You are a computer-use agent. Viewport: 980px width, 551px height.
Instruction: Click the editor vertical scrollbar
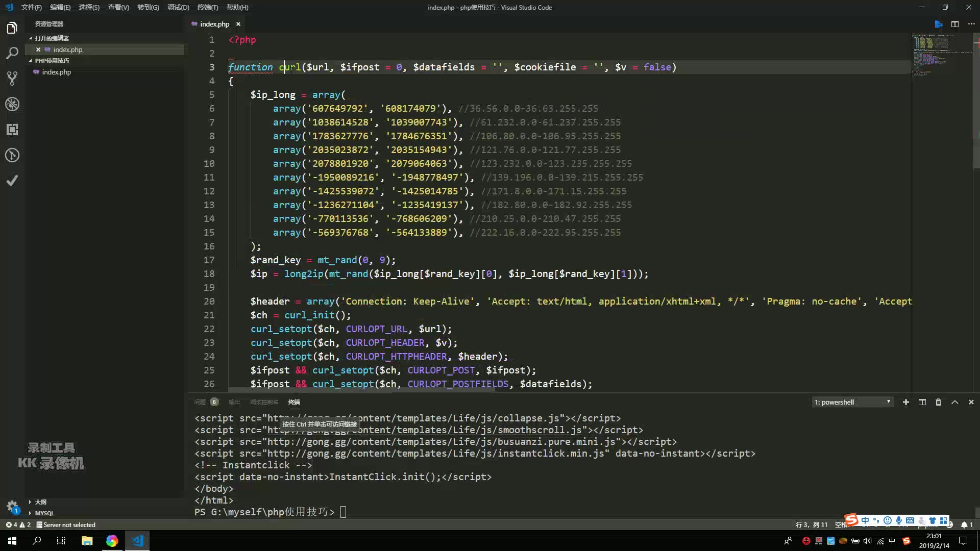tap(976, 102)
